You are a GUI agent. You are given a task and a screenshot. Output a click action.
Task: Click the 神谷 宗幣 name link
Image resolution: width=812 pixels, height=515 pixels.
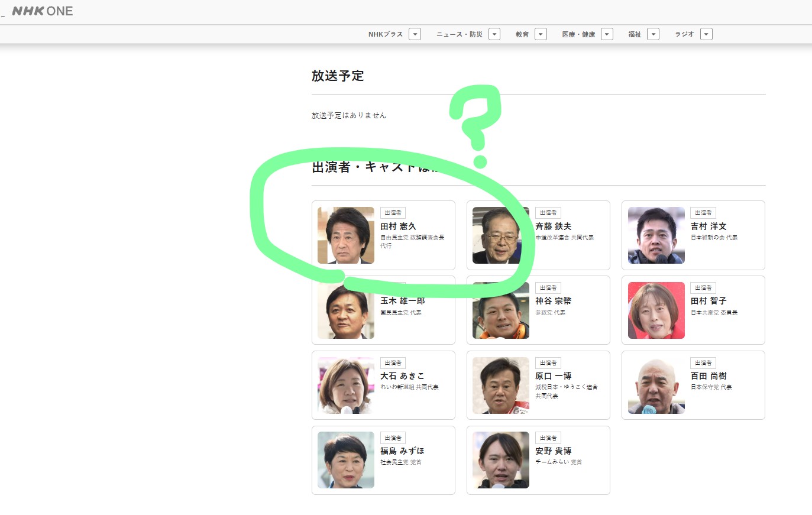click(x=554, y=301)
